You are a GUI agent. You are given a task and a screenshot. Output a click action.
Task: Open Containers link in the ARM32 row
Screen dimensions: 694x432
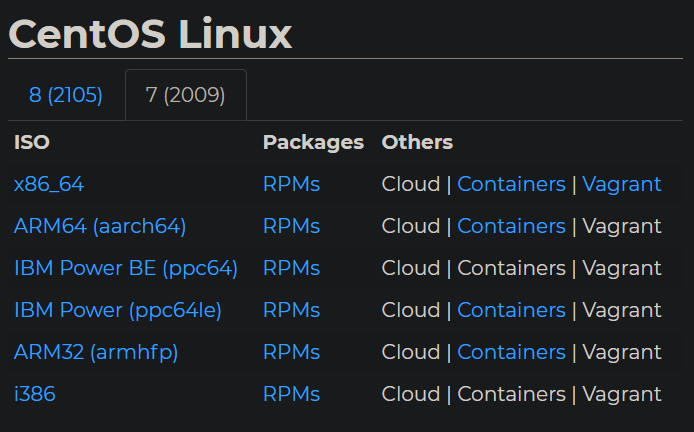(x=511, y=352)
